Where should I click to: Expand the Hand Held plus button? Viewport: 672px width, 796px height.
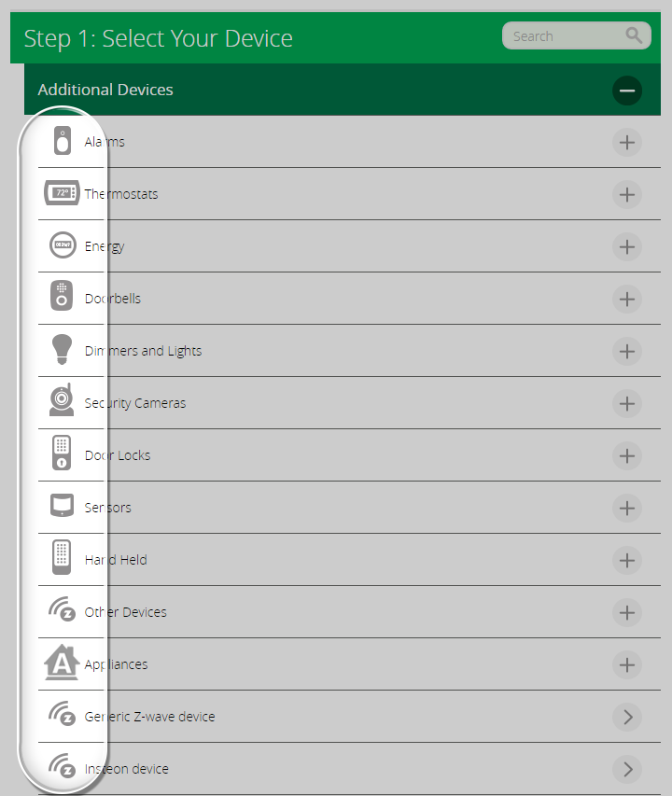tap(627, 561)
